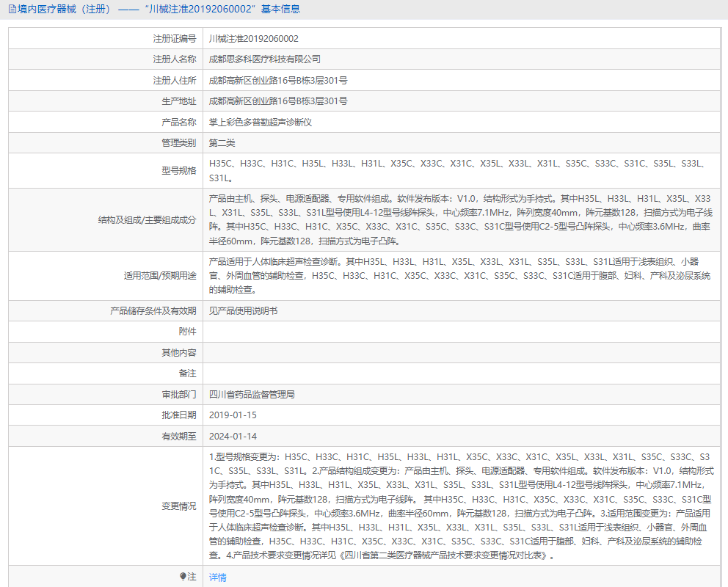728x587 pixels.
Task: Select the 生产地址 address value
Action: click(x=278, y=101)
